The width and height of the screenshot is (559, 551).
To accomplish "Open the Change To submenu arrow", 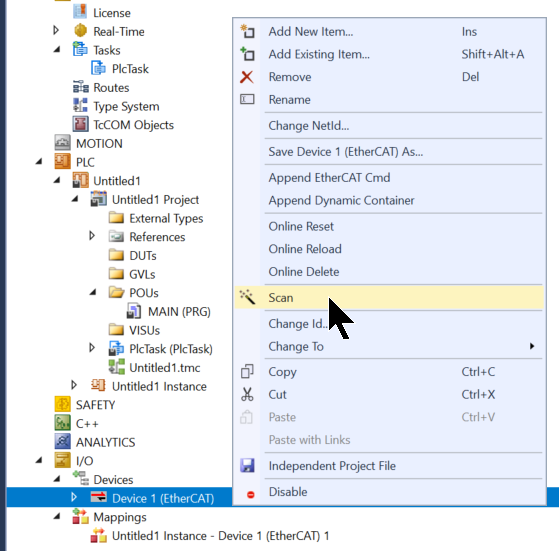I will (532, 346).
